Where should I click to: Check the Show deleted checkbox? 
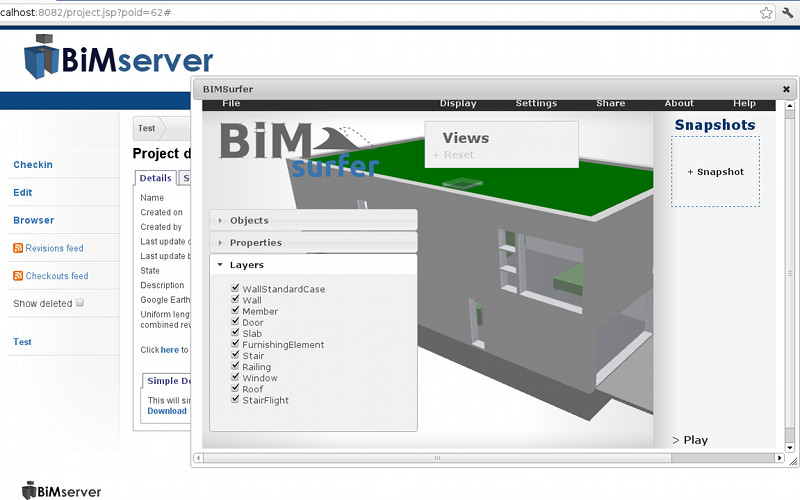[80, 303]
